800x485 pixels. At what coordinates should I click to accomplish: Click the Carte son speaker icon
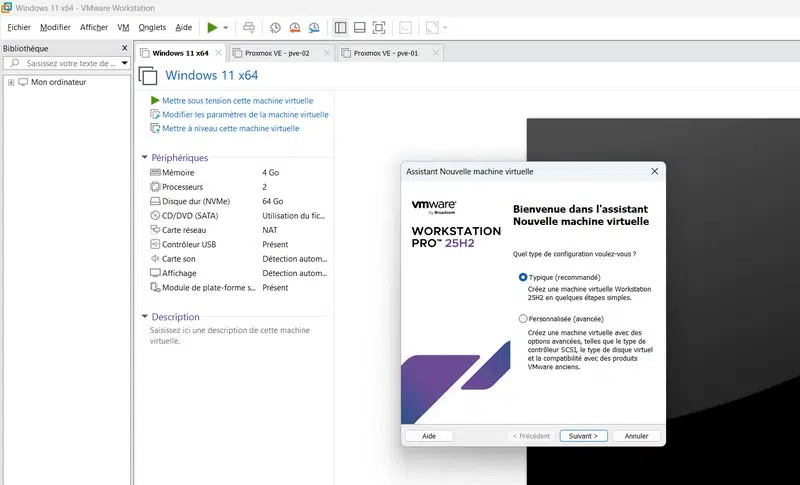[x=155, y=259]
